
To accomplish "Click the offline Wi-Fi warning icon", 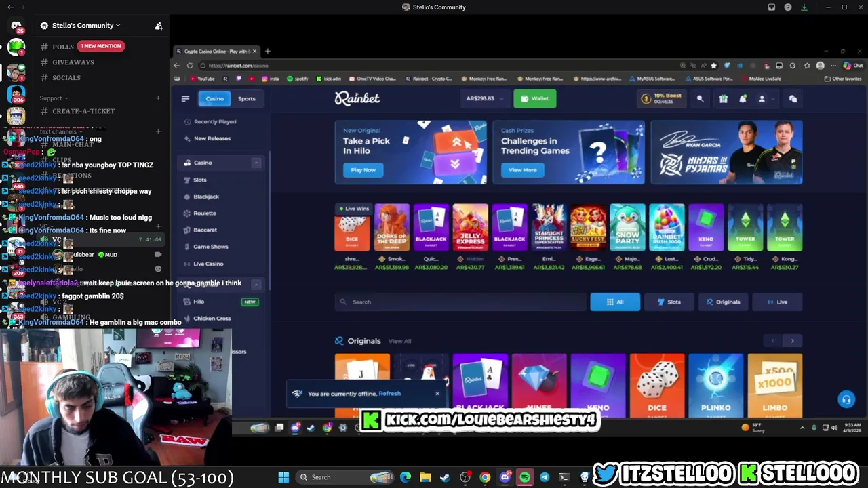I will [x=297, y=394].
